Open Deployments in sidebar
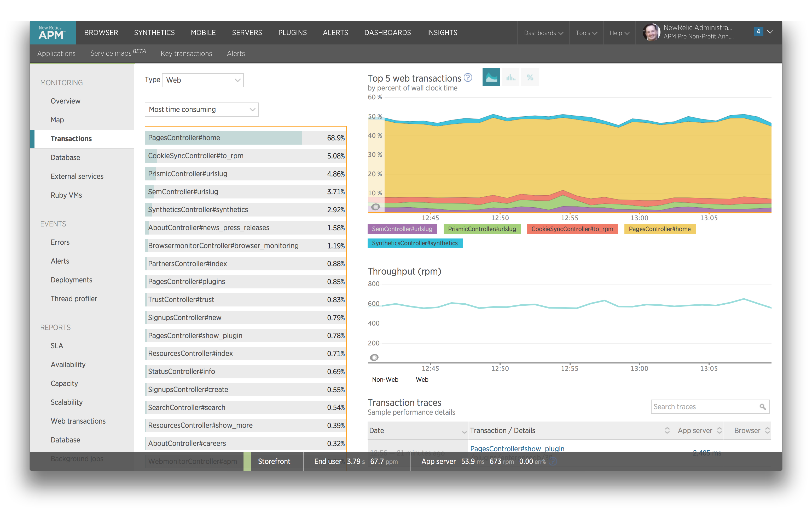Image resolution: width=812 pixels, height=512 pixels. [x=71, y=280]
